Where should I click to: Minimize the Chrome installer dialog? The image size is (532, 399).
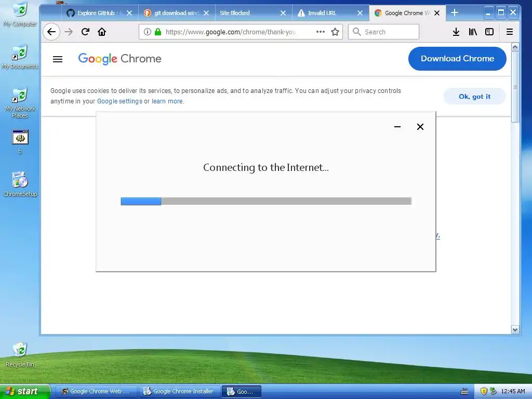pos(397,127)
